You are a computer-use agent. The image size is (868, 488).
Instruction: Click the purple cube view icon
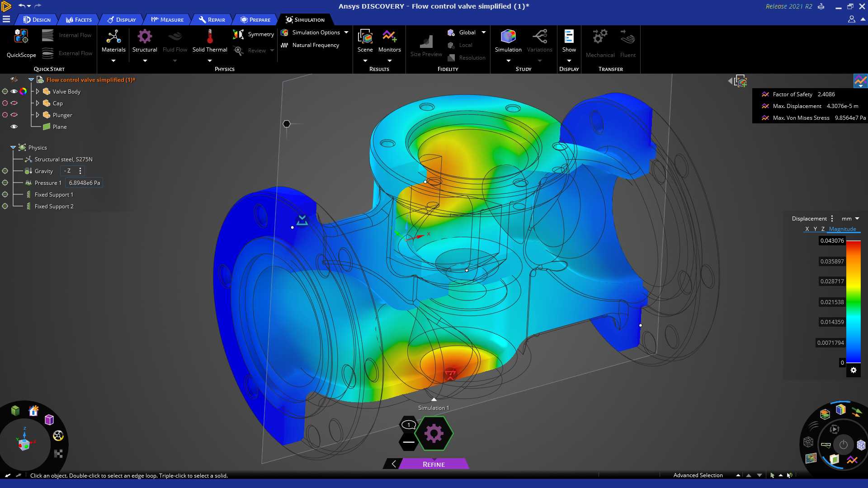tap(49, 420)
